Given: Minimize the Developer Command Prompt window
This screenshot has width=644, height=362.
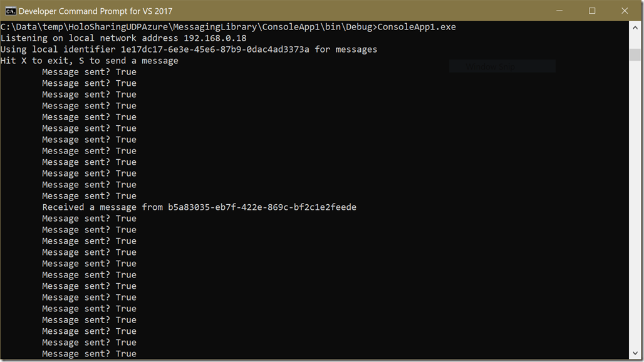Looking at the screenshot, I should point(559,11).
